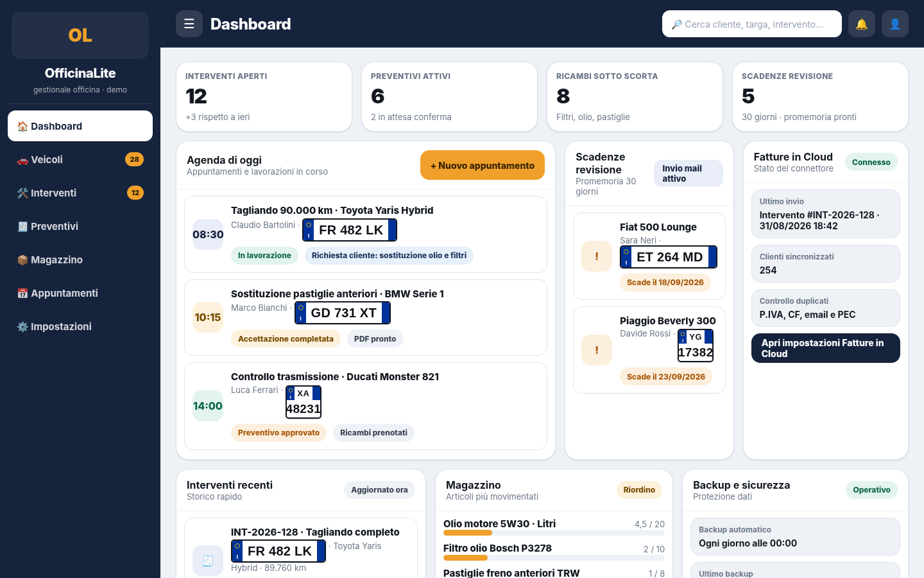The width and height of the screenshot is (924, 578).
Task: Click Backup automatico info box
Action: pos(796,536)
